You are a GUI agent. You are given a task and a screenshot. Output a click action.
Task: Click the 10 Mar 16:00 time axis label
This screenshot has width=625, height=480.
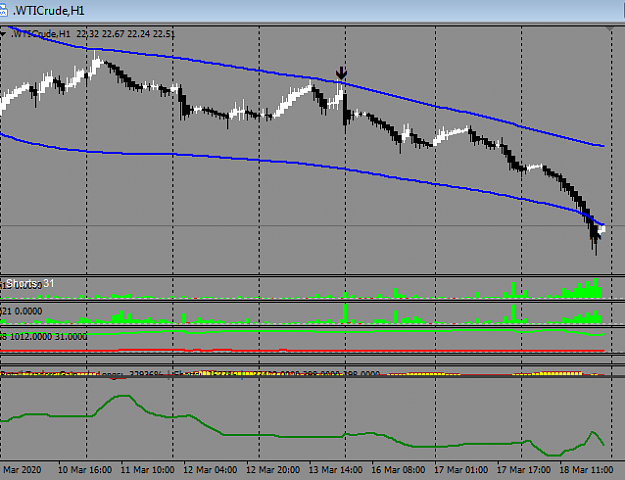coord(85,470)
